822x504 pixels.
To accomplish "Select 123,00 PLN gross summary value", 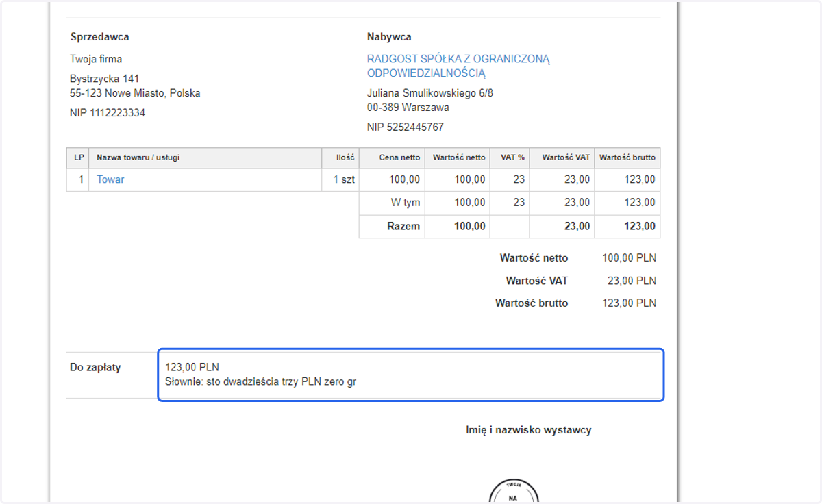I will 629,303.
